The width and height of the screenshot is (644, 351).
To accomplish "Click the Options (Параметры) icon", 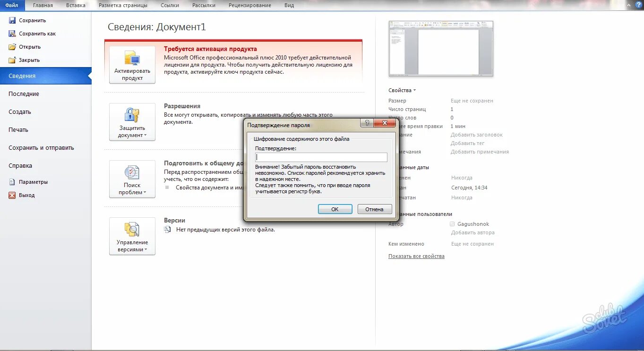I will click(x=12, y=182).
